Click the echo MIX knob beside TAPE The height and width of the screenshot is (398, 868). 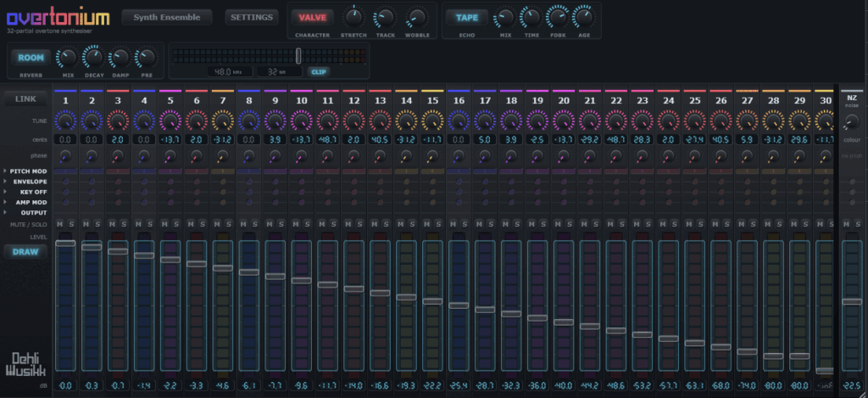coord(505,17)
